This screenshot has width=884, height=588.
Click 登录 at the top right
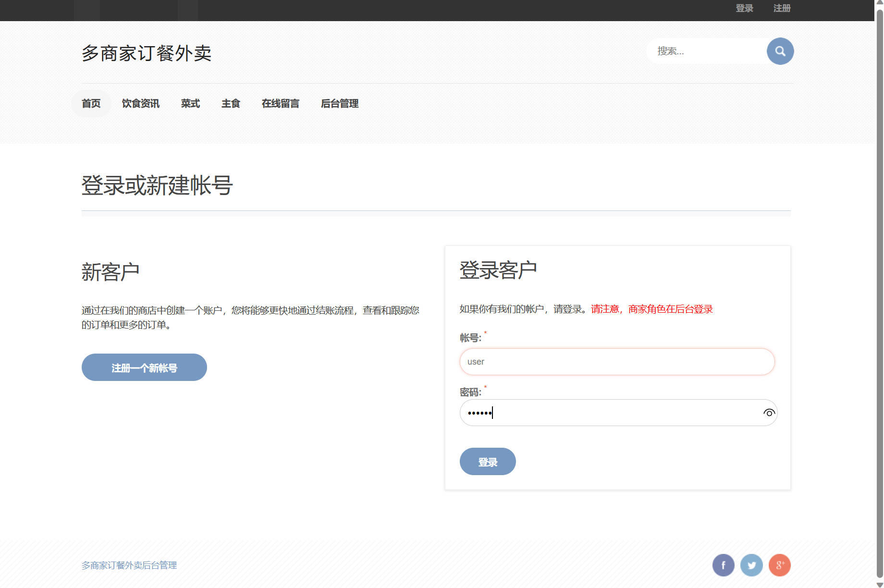tap(744, 8)
